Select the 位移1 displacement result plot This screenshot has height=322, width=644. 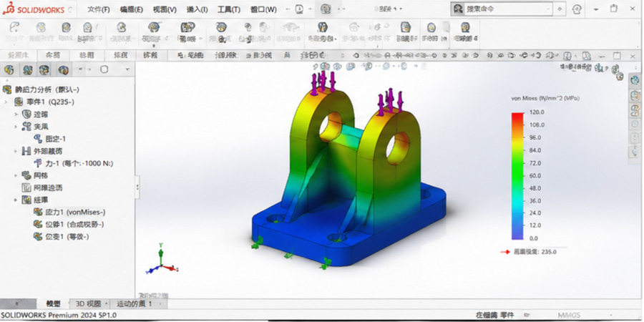(x=69, y=224)
